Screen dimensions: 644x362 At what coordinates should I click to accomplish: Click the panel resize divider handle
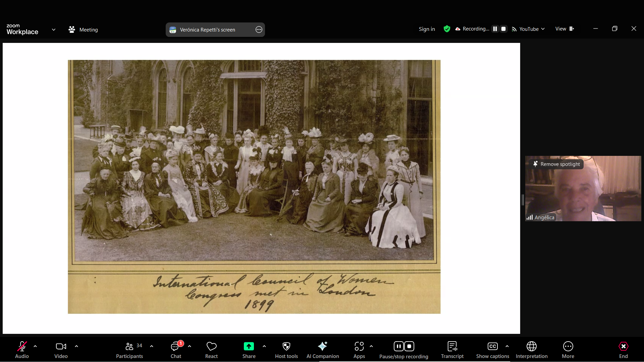coord(523,200)
